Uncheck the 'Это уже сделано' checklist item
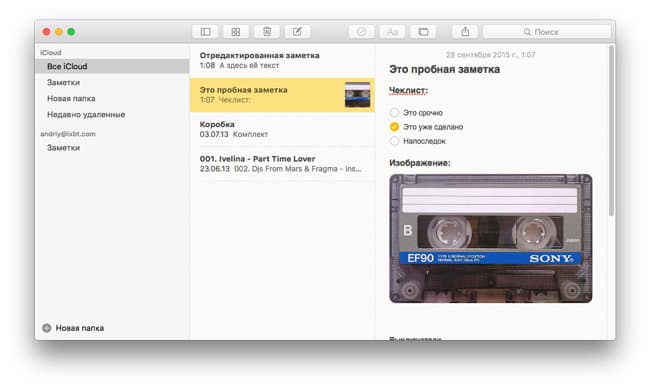The width and height of the screenshot is (650, 389). point(394,127)
